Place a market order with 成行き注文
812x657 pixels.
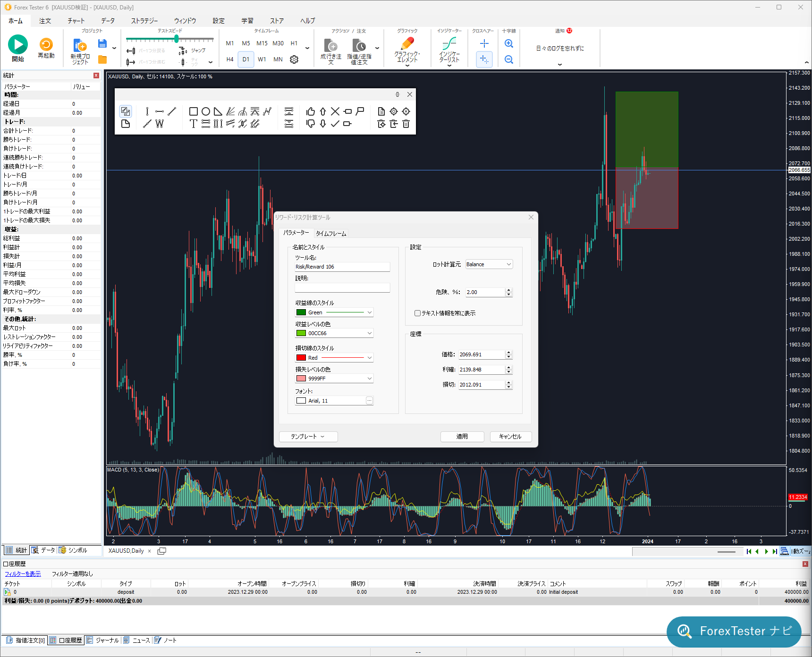(331, 51)
